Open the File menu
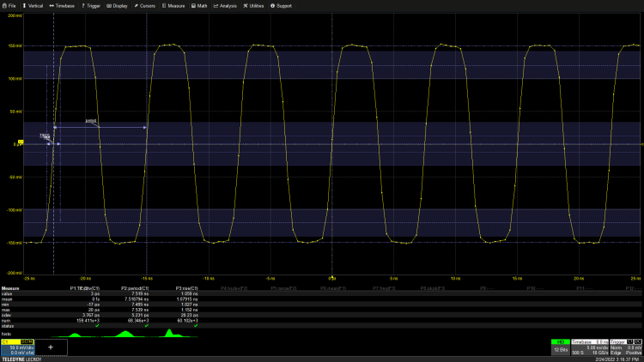This screenshot has width=644, height=362. (9, 5)
